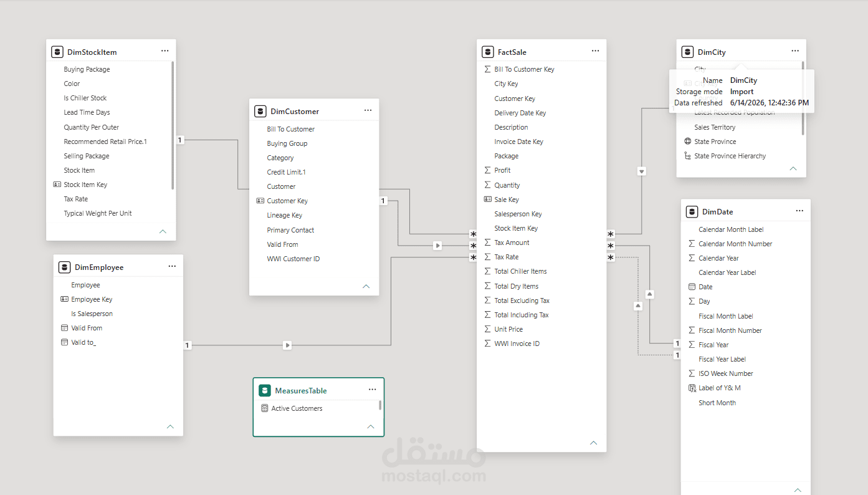Click the DimDate table database icon
This screenshot has height=495, width=868.
tap(692, 211)
